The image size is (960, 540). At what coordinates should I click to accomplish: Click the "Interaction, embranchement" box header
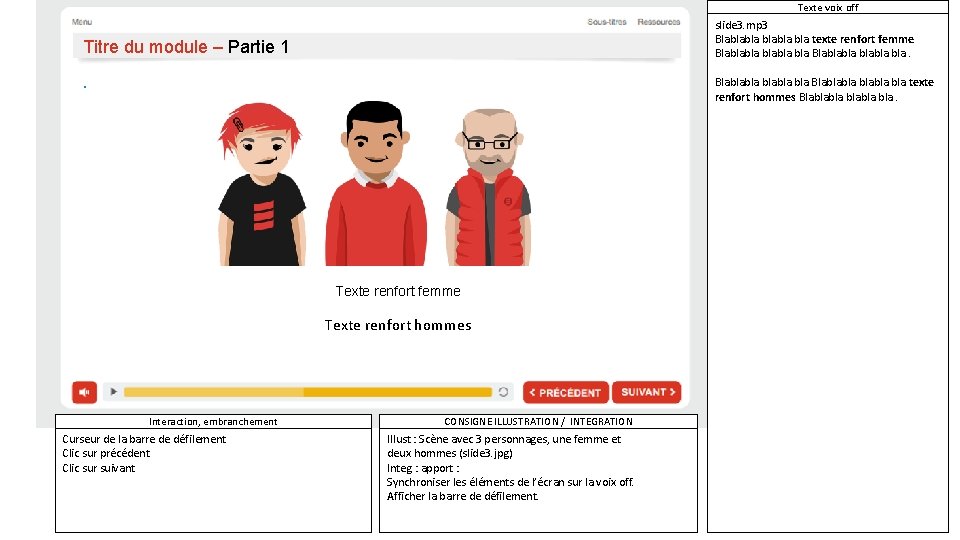[213, 421]
